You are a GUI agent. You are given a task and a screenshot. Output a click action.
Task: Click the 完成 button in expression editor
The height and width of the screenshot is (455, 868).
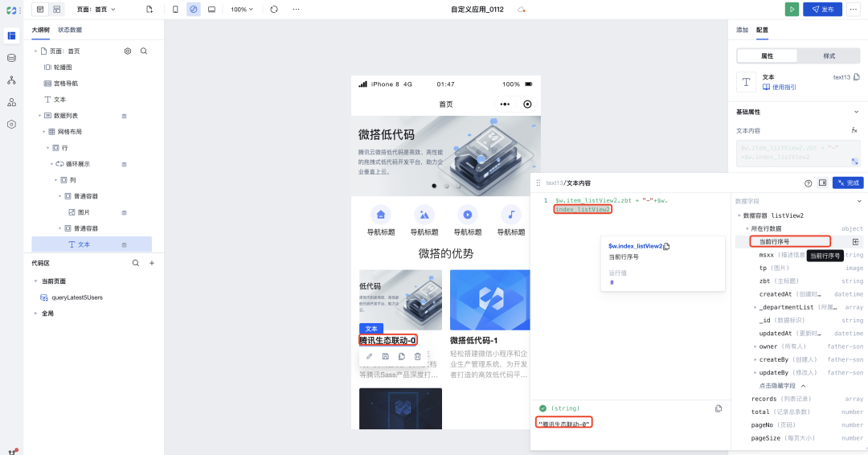[848, 182]
